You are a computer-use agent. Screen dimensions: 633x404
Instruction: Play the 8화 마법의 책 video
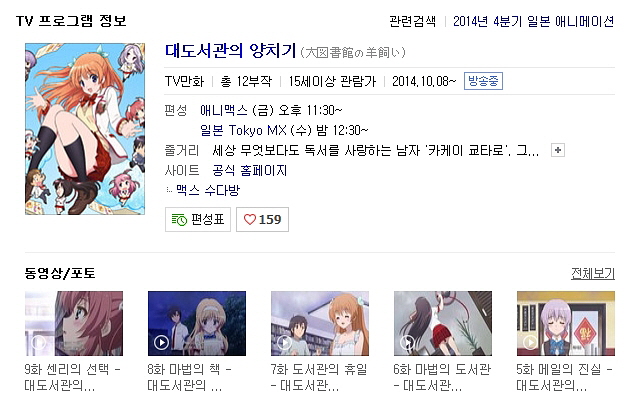[x=161, y=343]
